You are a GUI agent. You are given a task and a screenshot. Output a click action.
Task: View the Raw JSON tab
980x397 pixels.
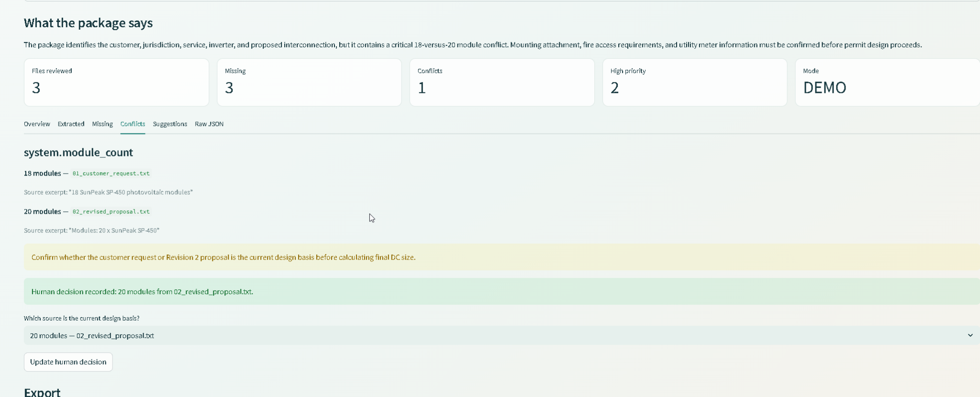209,124
